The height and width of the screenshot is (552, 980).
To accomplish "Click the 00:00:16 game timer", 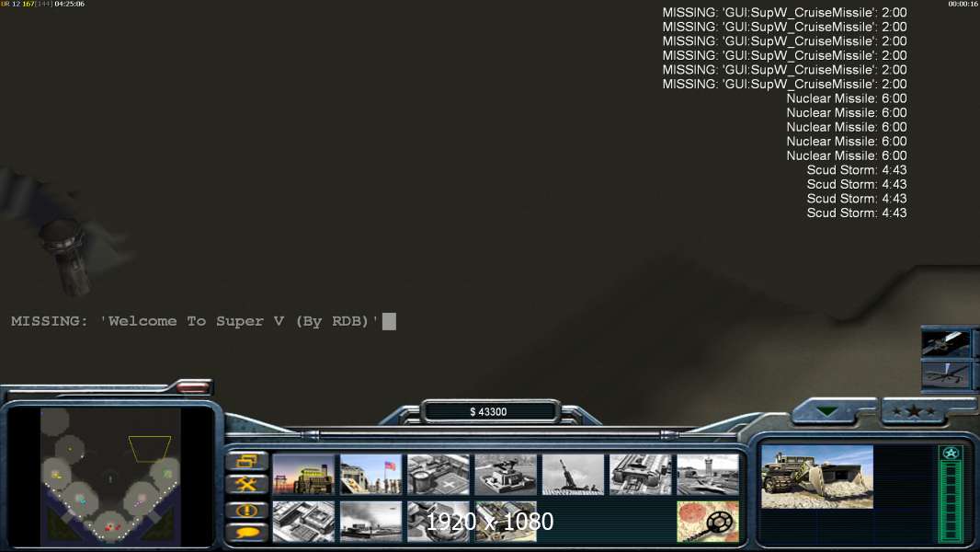I will coord(963,4).
